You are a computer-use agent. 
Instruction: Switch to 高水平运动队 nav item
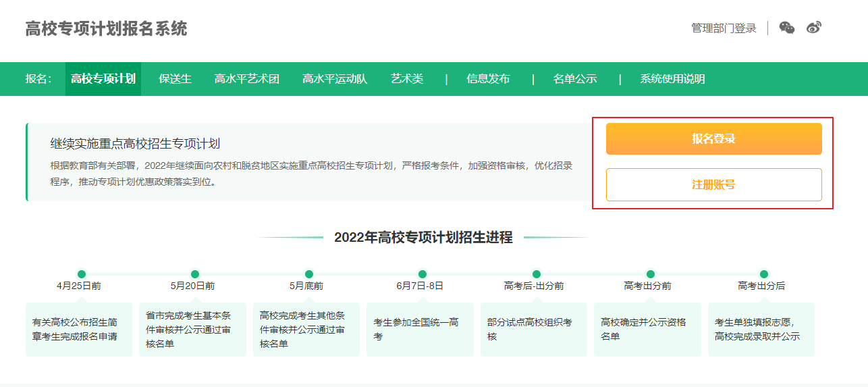pos(335,79)
